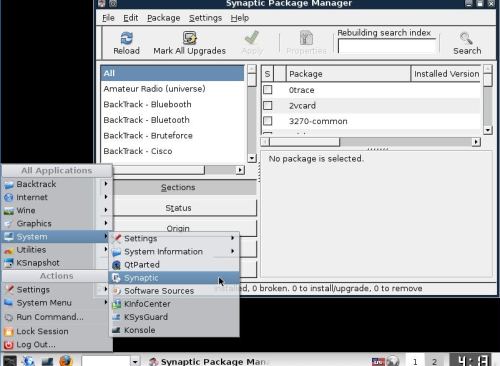
Task: Click Synaptic Package Manager taskbar entry
Action: click(210, 362)
